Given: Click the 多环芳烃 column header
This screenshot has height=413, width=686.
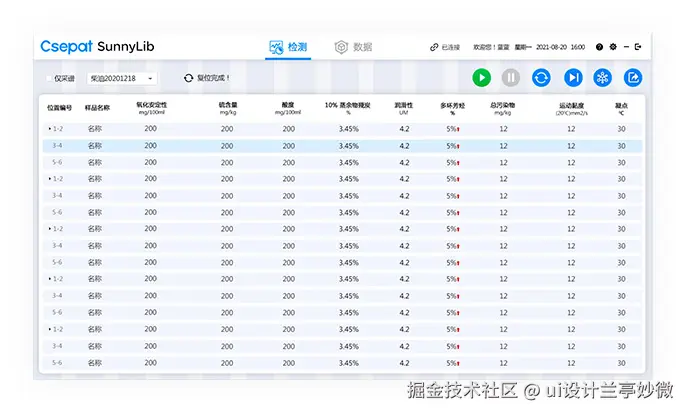Looking at the screenshot, I should (452, 108).
